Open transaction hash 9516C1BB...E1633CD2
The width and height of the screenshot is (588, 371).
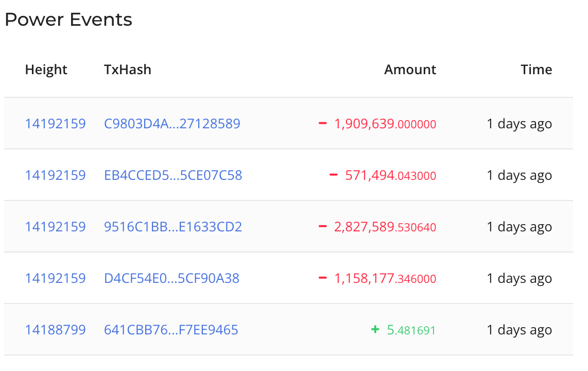[173, 227]
